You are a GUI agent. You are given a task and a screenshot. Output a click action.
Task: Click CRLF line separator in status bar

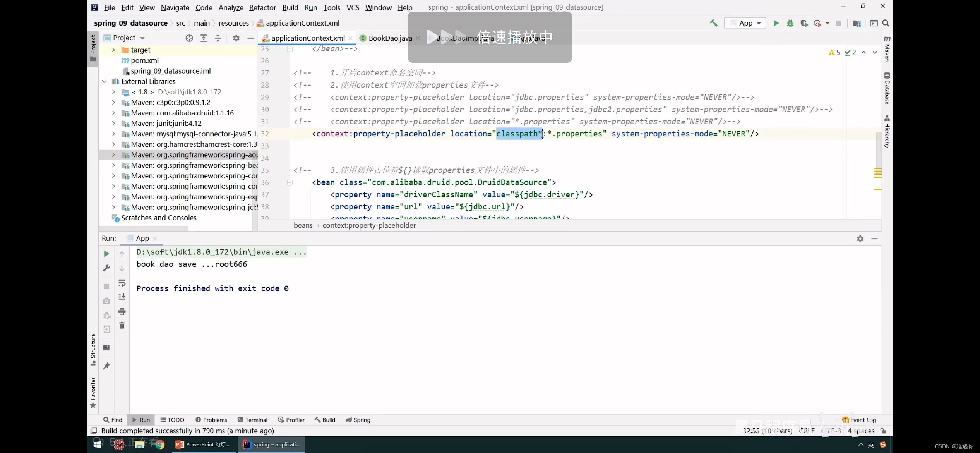(x=807, y=431)
